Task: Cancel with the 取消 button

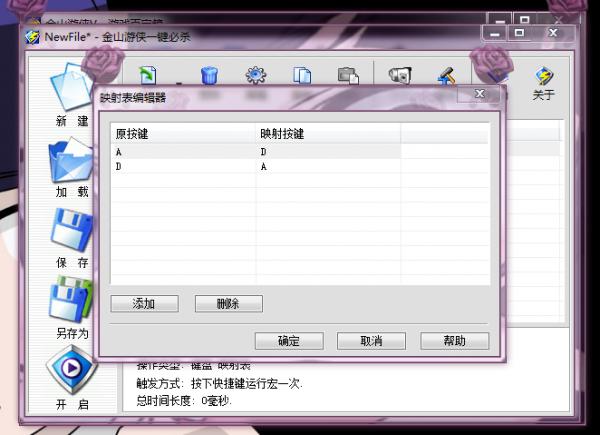Action: click(x=371, y=341)
